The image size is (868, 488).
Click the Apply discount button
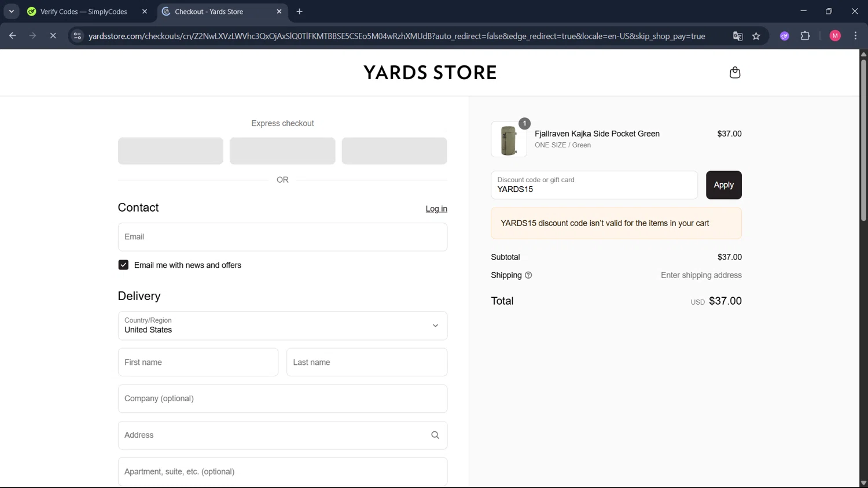coord(724,185)
